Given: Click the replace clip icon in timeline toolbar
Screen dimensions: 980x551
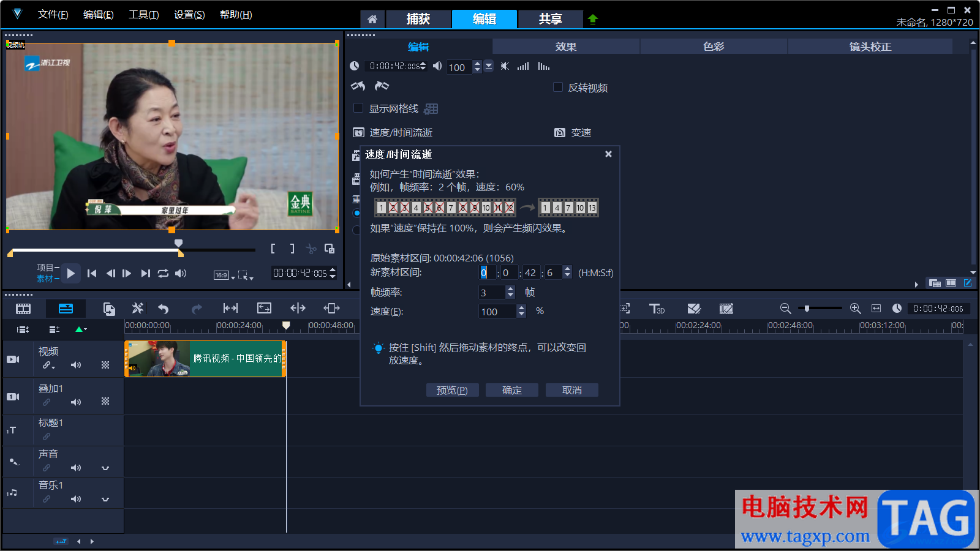Looking at the screenshot, I should click(x=109, y=309).
